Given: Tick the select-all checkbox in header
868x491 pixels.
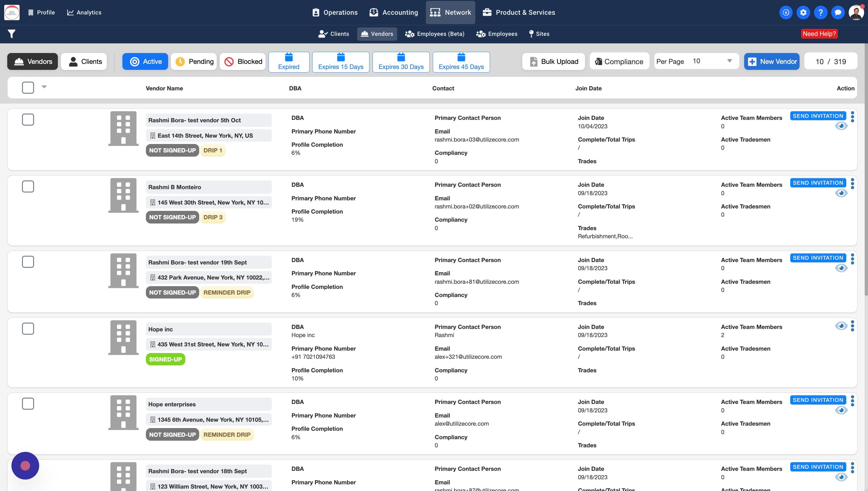Looking at the screenshot, I should (x=28, y=88).
